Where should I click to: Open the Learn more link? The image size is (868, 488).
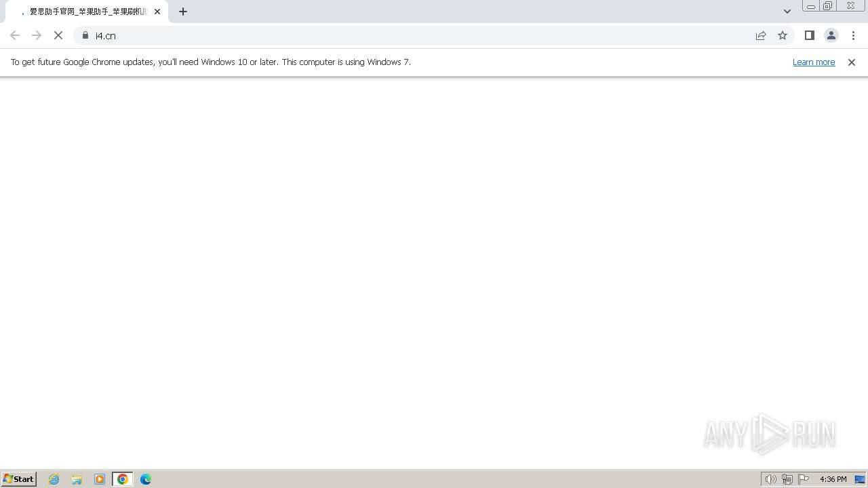tap(814, 62)
